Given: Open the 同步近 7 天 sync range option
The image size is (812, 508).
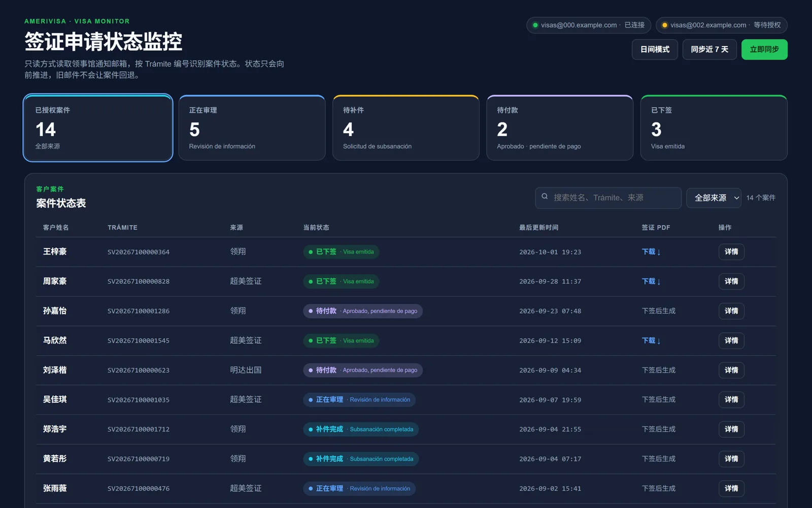Looking at the screenshot, I should (x=709, y=49).
